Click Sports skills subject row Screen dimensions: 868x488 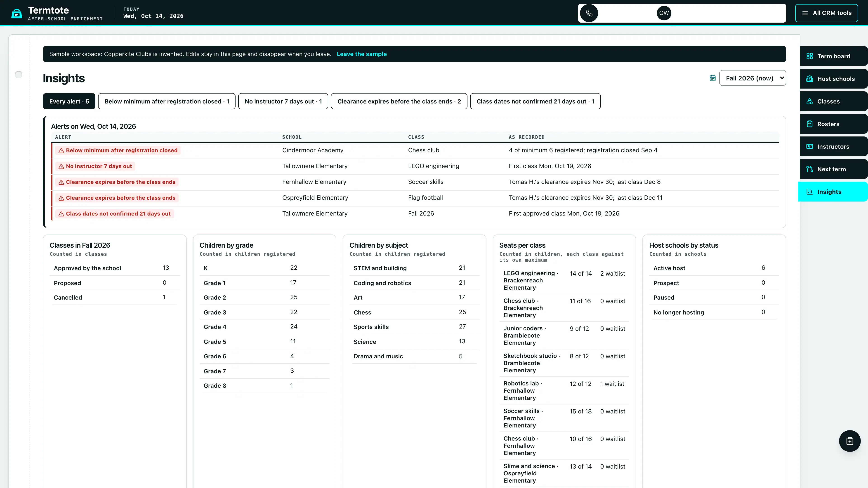(x=414, y=327)
